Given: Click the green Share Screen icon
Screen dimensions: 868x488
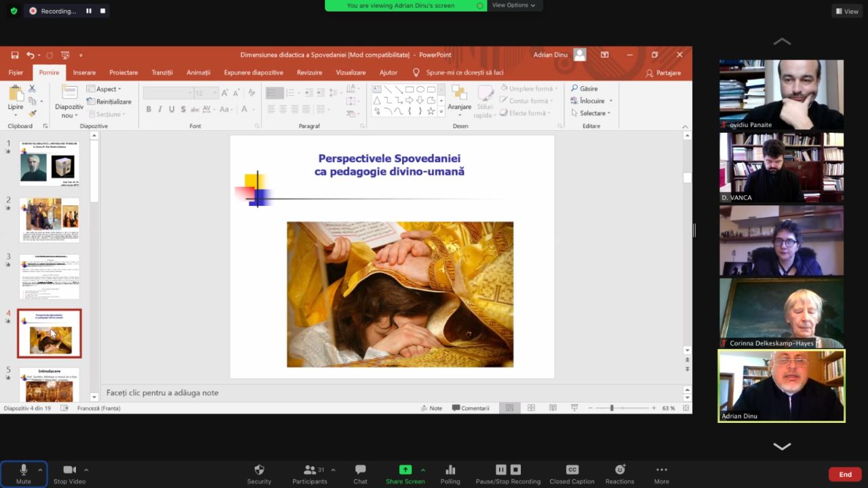Looking at the screenshot, I should (x=405, y=470).
